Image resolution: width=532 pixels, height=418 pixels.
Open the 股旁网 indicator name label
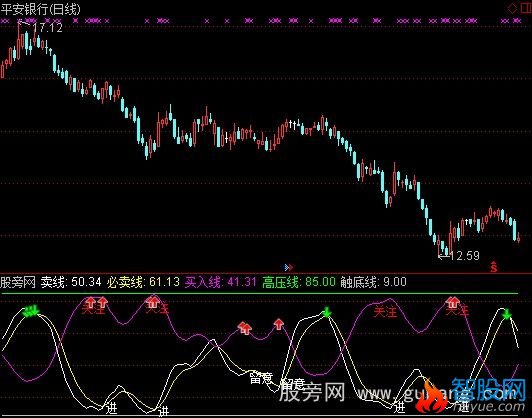(x=18, y=282)
